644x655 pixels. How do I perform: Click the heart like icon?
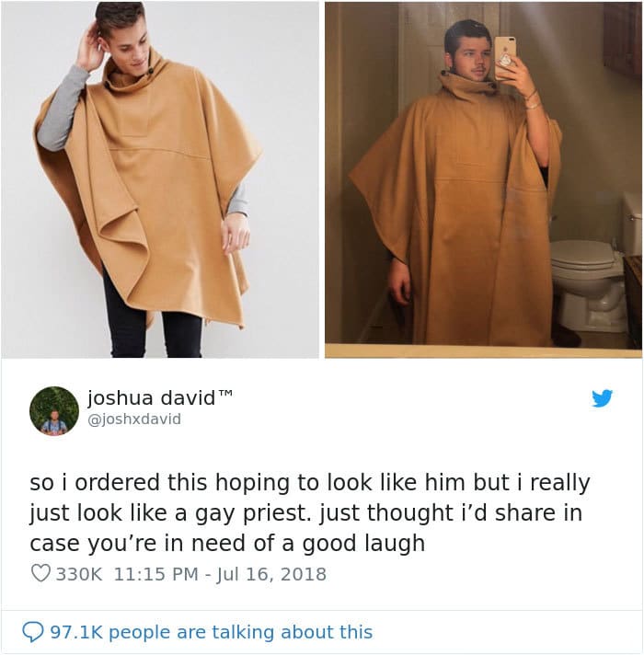coord(40,573)
